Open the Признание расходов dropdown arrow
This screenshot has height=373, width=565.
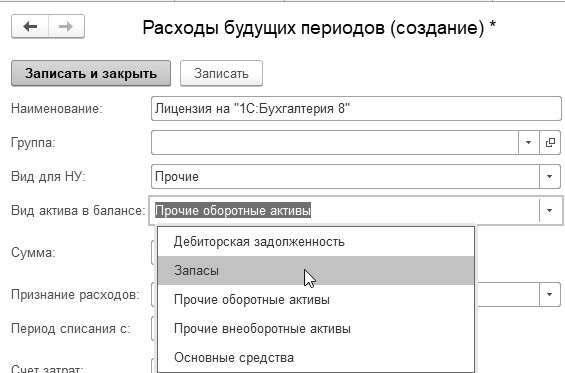[x=550, y=295]
